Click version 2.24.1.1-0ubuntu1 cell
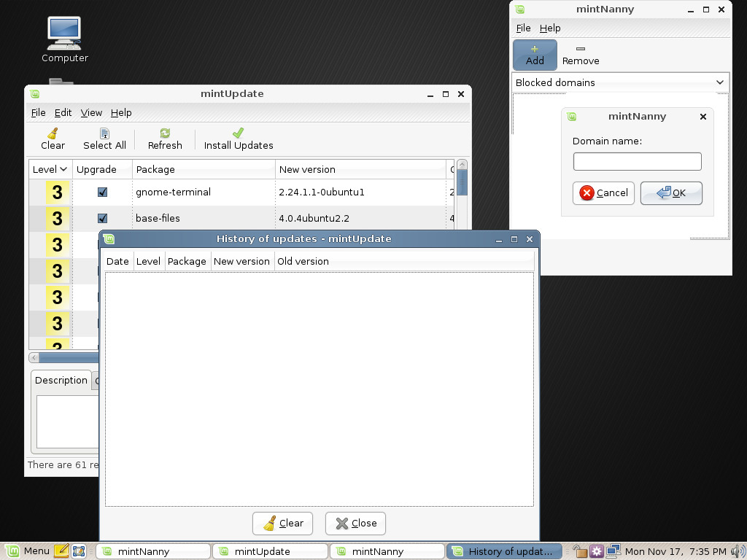747x560 pixels. click(x=322, y=192)
